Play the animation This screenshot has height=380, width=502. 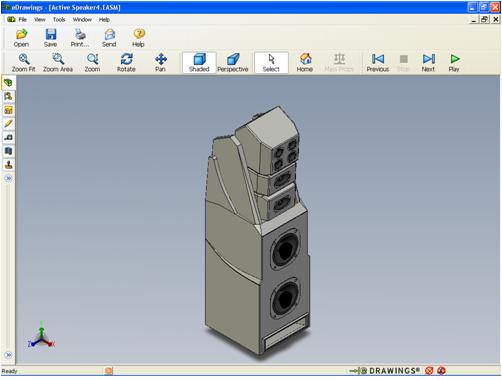454,63
